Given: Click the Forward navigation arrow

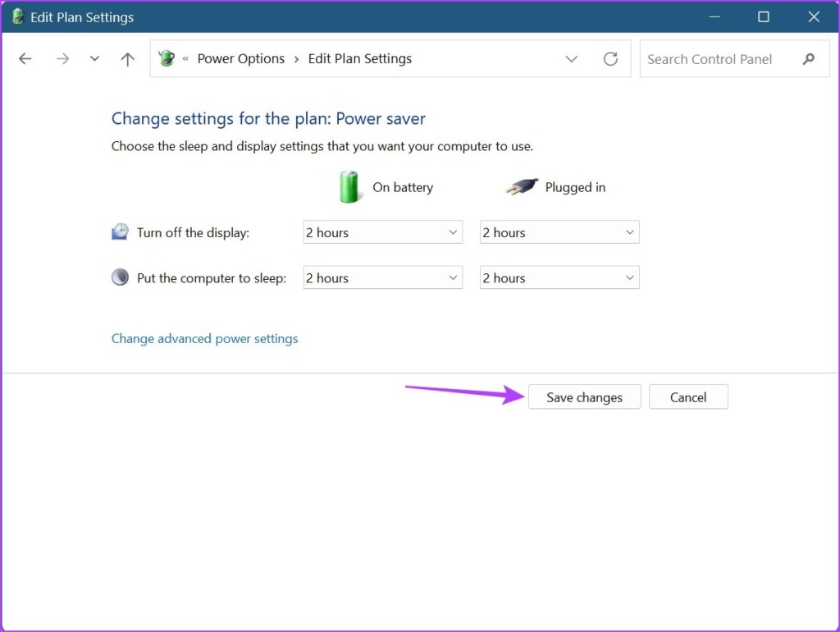Looking at the screenshot, I should pyautogui.click(x=62, y=58).
